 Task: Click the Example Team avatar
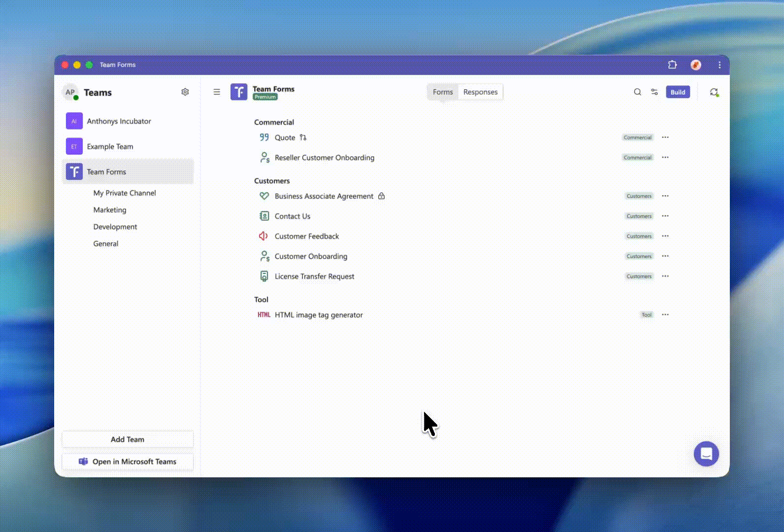pos(74,146)
